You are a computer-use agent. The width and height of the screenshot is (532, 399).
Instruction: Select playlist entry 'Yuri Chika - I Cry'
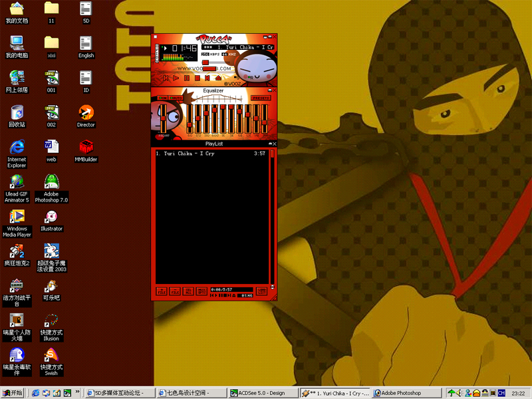coord(212,154)
